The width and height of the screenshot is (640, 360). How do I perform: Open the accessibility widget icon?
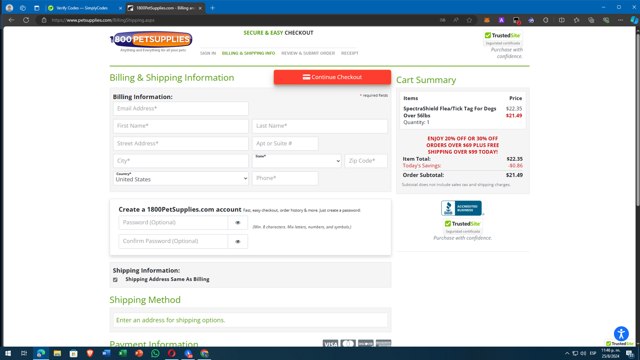pyautogui.click(x=621, y=333)
